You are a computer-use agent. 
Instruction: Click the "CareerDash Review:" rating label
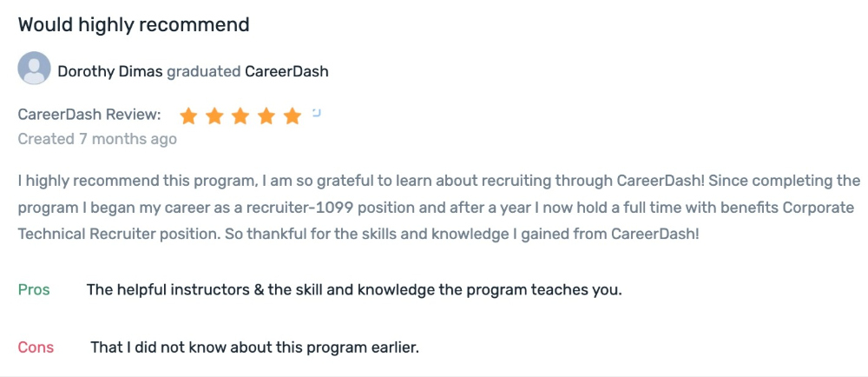(x=89, y=115)
